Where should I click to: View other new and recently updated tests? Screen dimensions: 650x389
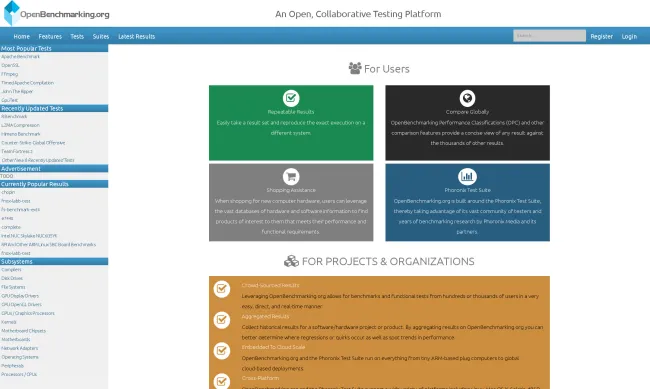click(38, 160)
